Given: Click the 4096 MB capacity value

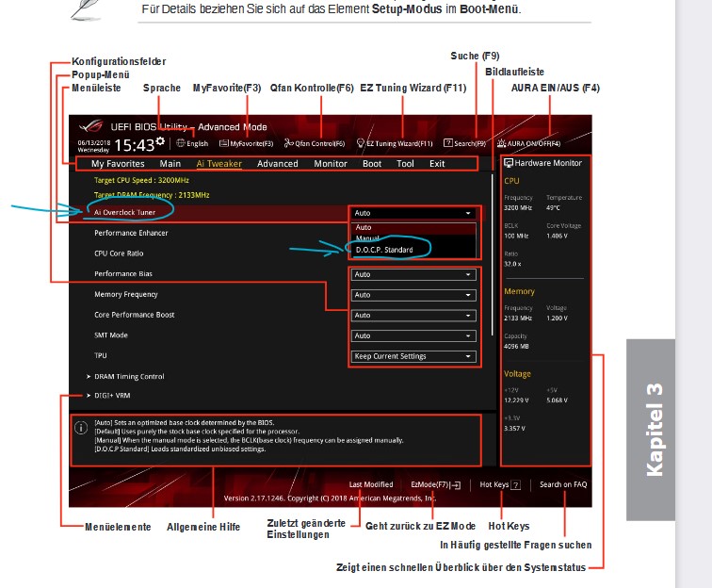Looking at the screenshot, I should (x=516, y=346).
